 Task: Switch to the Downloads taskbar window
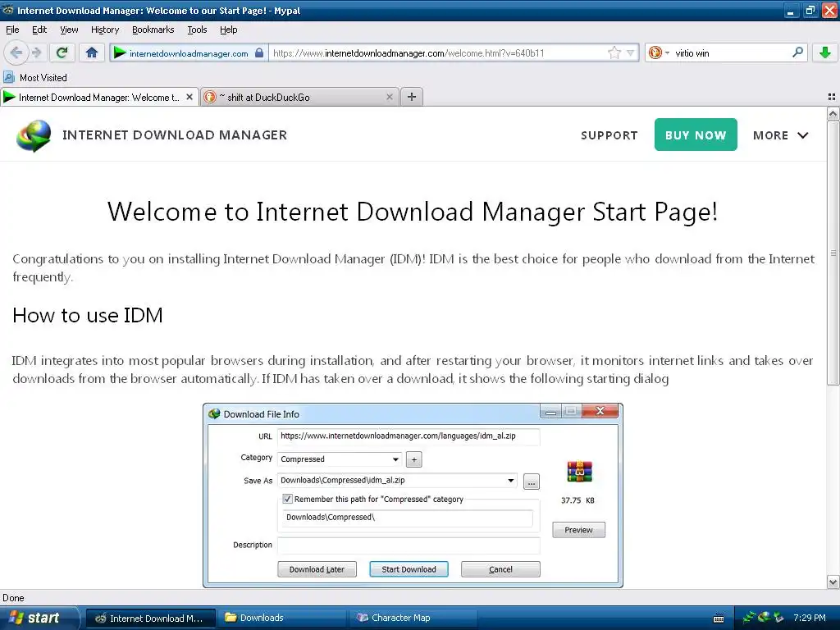pos(282,618)
